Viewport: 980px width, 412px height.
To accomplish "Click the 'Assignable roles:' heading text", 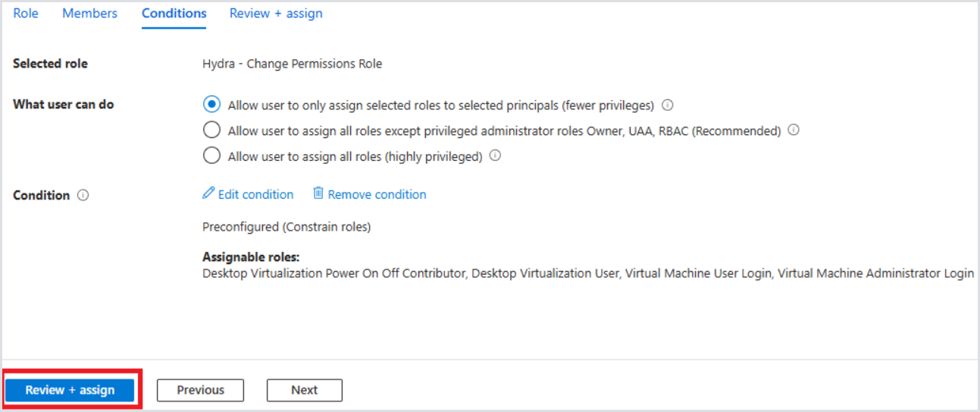I will click(x=251, y=257).
